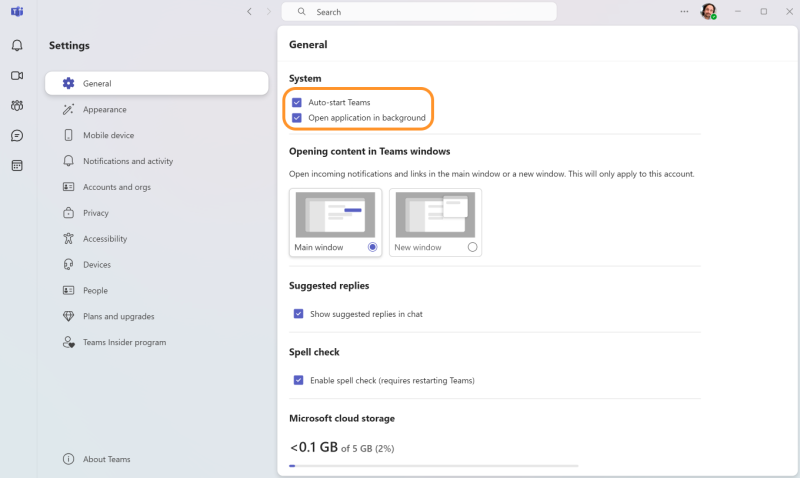This screenshot has height=478, width=800.
Task: Disable Enable spell check checkbox
Action: click(x=298, y=380)
